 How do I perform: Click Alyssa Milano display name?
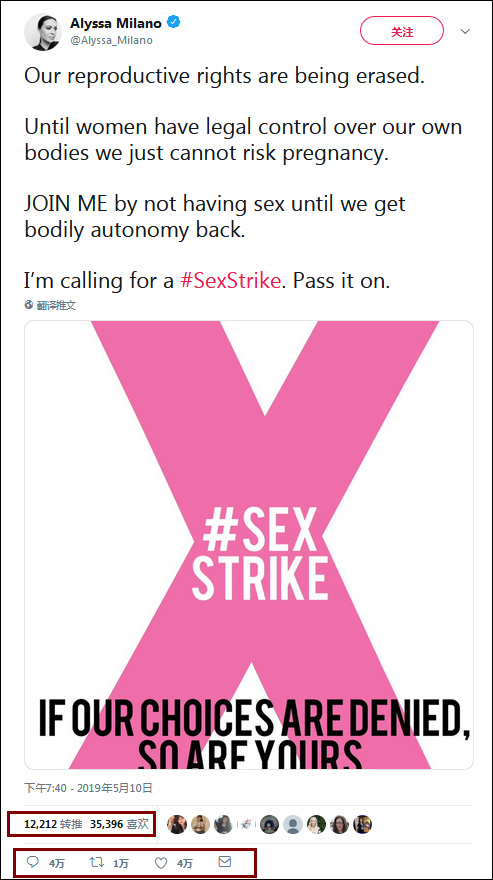point(116,23)
